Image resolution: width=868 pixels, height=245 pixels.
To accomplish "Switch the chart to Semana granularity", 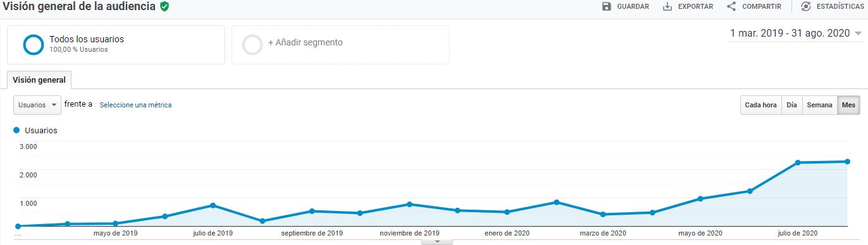I will (819, 105).
